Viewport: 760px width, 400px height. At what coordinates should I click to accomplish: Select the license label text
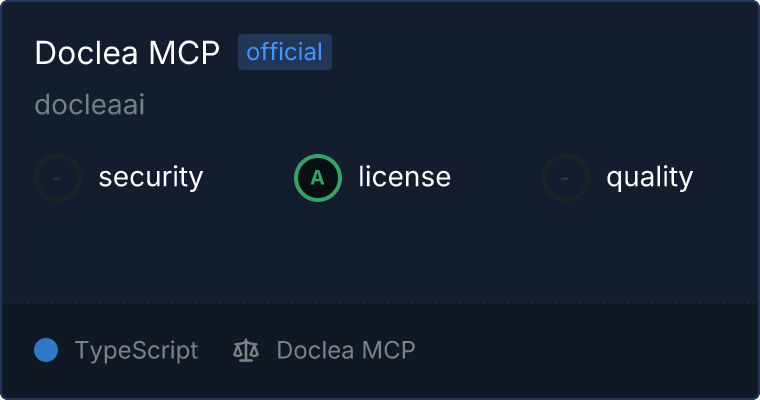405,176
